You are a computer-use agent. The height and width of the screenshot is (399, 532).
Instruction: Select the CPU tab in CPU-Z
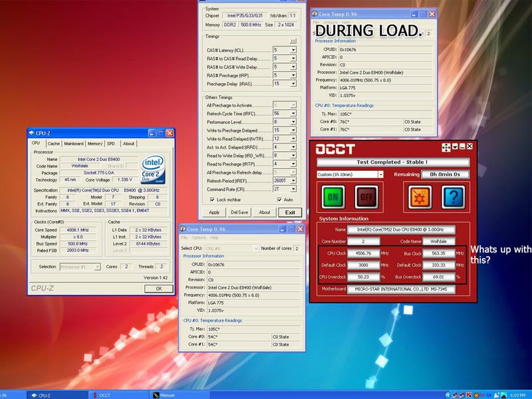click(36, 143)
